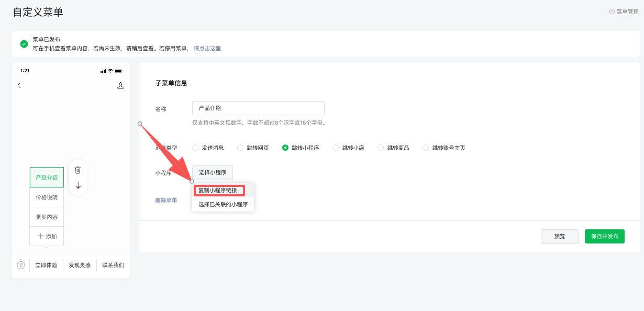
Task: Click the green success checkmark icon
Action: point(24,44)
